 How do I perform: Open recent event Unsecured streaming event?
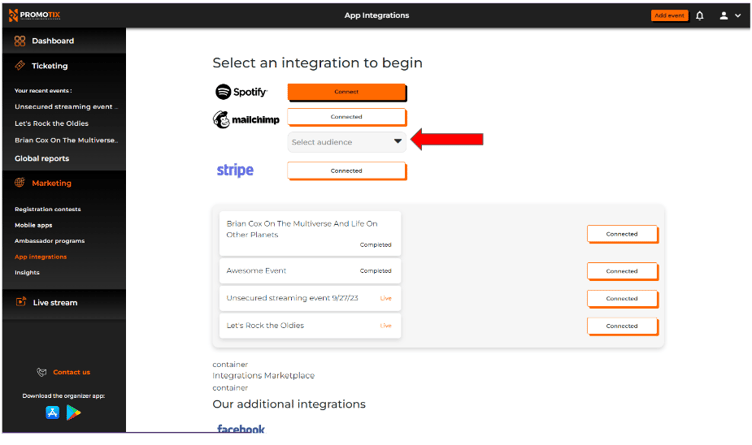66,106
